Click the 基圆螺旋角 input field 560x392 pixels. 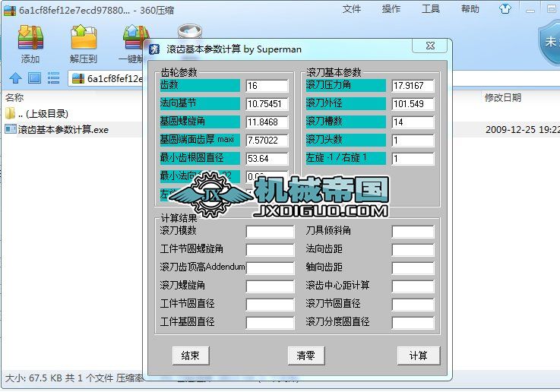coord(267,122)
